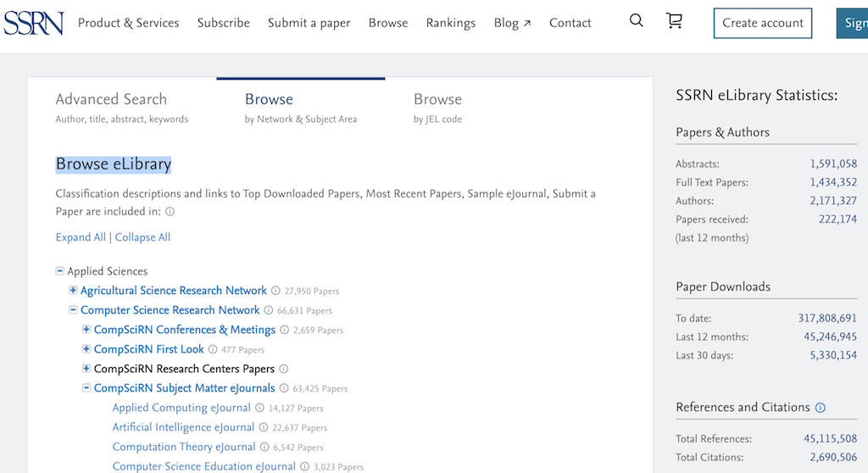Click info icon beside Agricultural Science Research Network
The height and width of the screenshot is (473, 868).
275,291
